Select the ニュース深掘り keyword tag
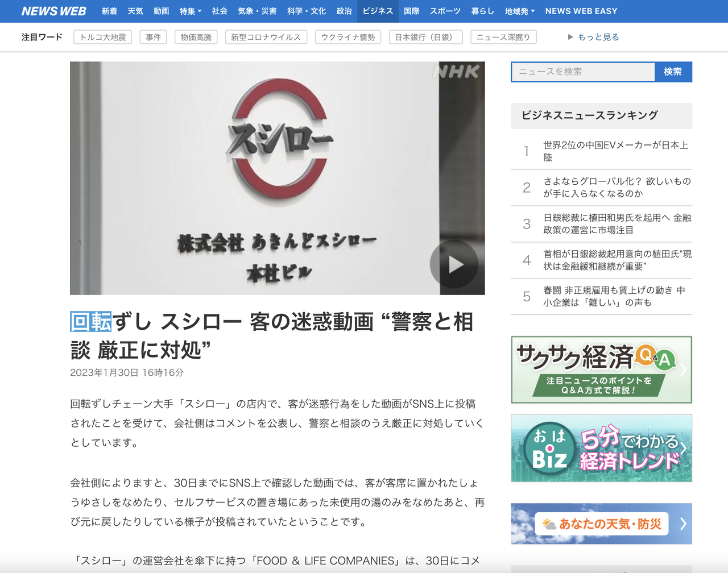 pyautogui.click(x=503, y=38)
